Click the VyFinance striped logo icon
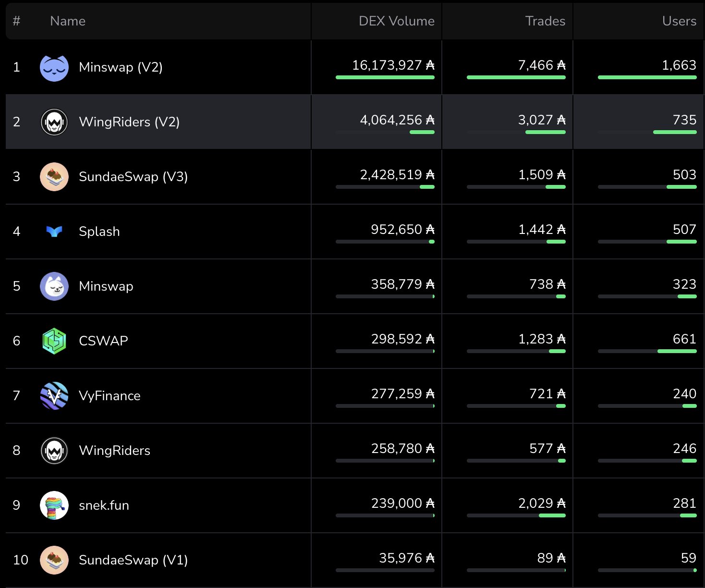Image resolution: width=705 pixels, height=588 pixels. 54,396
